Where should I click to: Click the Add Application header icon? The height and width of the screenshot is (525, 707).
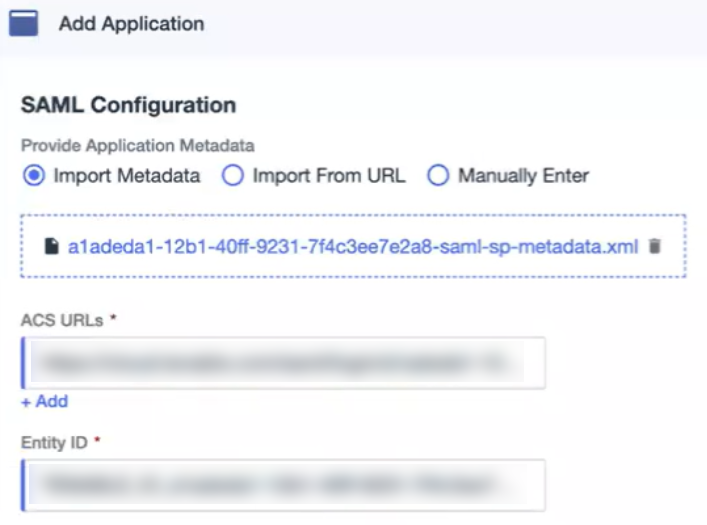click(x=23, y=23)
